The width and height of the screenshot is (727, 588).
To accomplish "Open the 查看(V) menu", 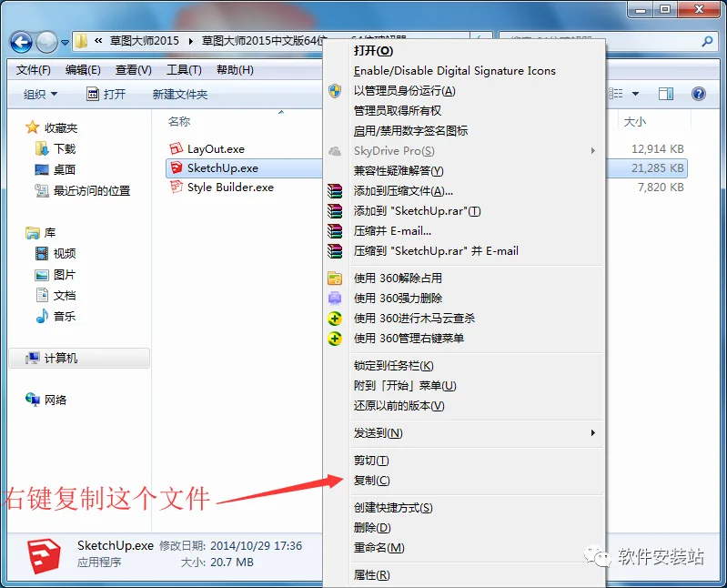I will coord(134,70).
